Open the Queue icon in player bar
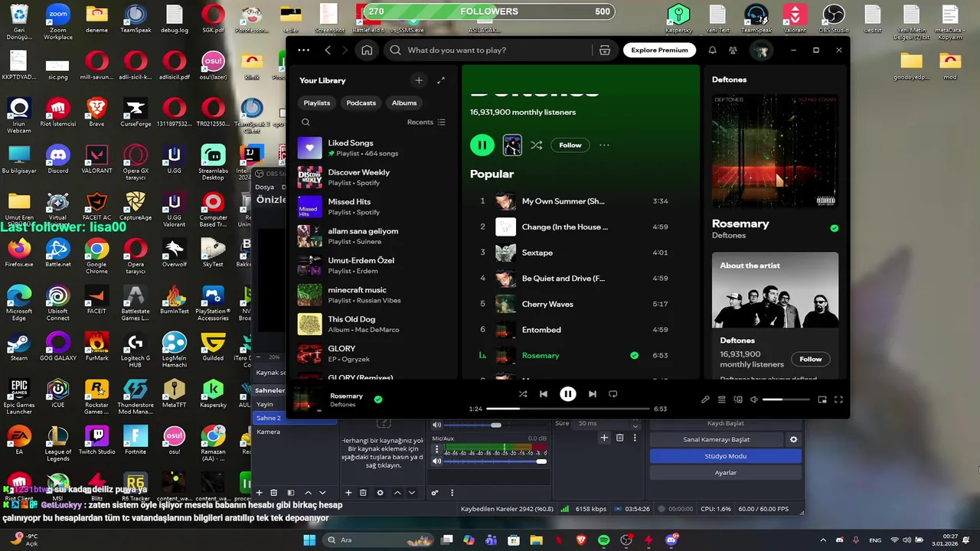 pos(721,399)
